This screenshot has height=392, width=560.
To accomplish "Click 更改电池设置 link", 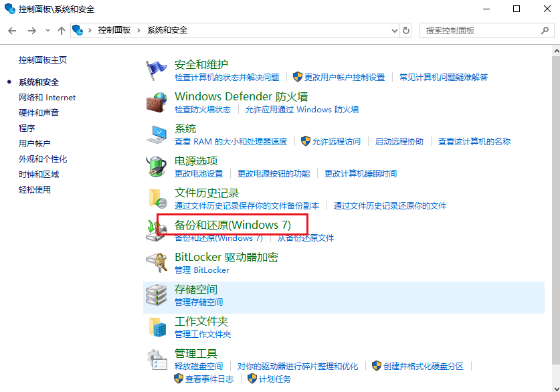I will [x=199, y=173].
